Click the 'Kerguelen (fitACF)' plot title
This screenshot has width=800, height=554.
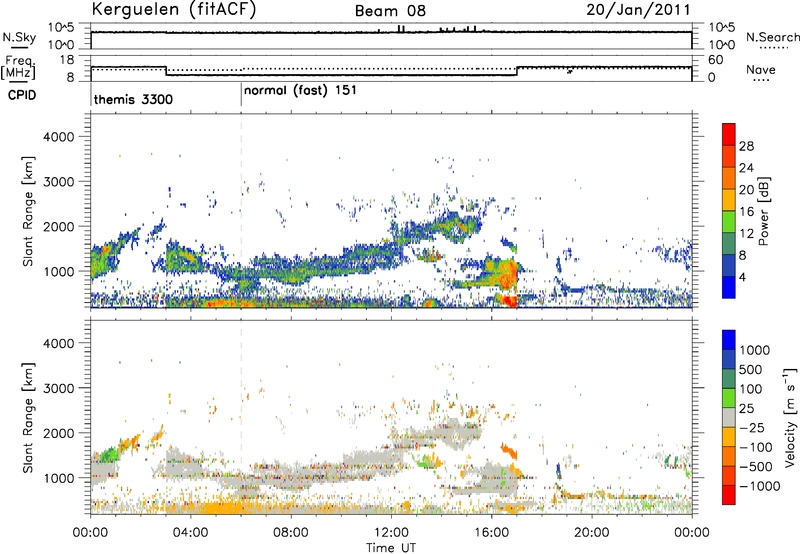pos(174,10)
